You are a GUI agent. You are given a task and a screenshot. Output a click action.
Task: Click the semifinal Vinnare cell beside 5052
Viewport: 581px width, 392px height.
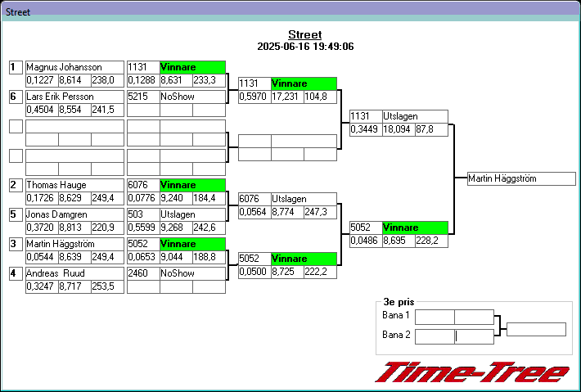pos(415,228)
